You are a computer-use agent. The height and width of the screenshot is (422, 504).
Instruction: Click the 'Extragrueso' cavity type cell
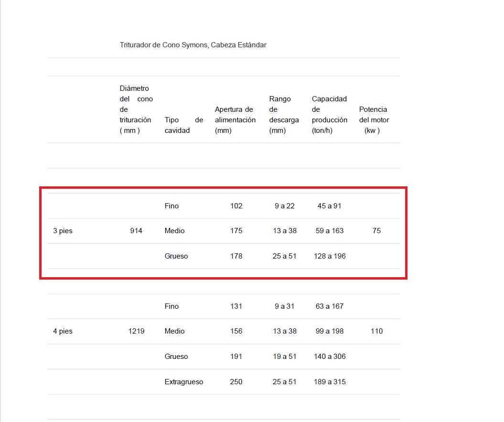click(184, 382)
